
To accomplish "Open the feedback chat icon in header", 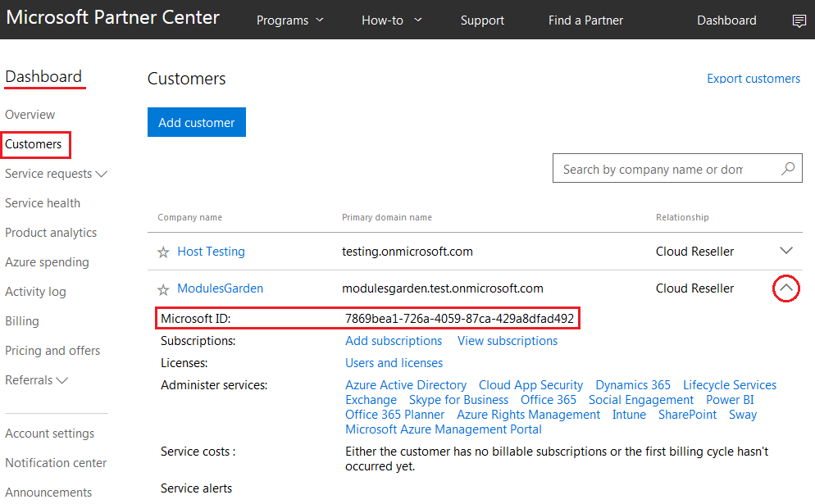I will (799, 20).
